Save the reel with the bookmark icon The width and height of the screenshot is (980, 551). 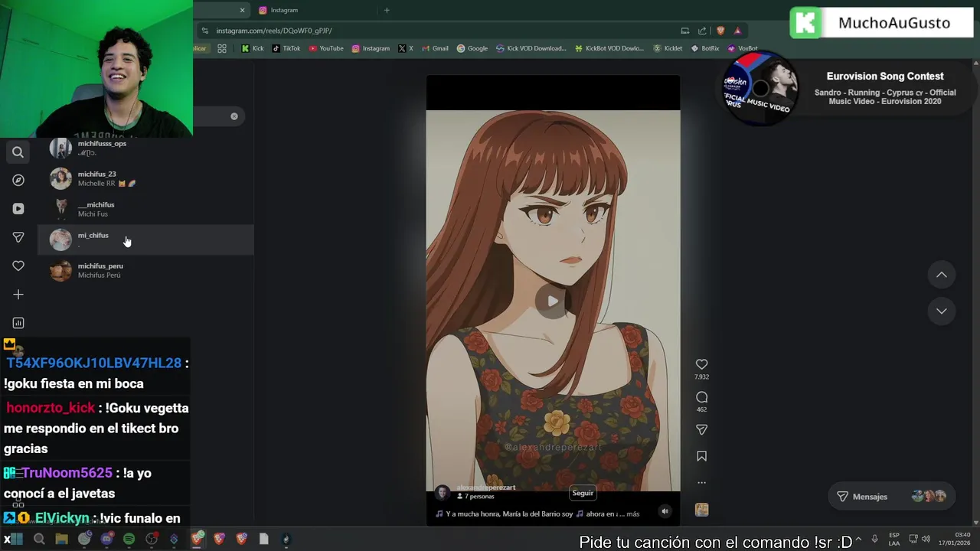tap(701, 456)
